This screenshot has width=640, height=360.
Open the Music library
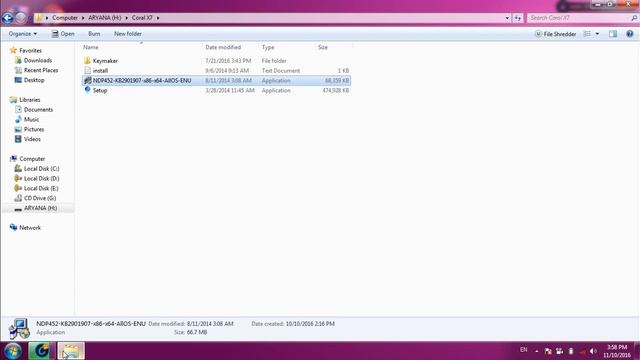click(x=31, y=119)
